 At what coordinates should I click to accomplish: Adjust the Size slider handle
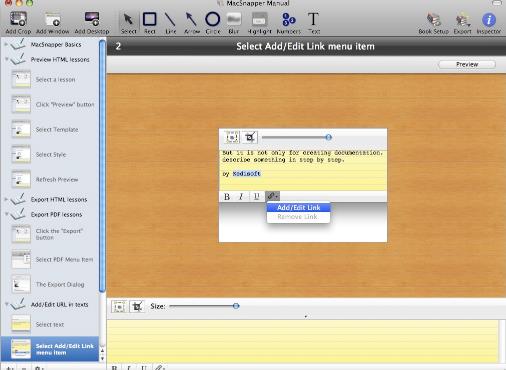(236, 306)
